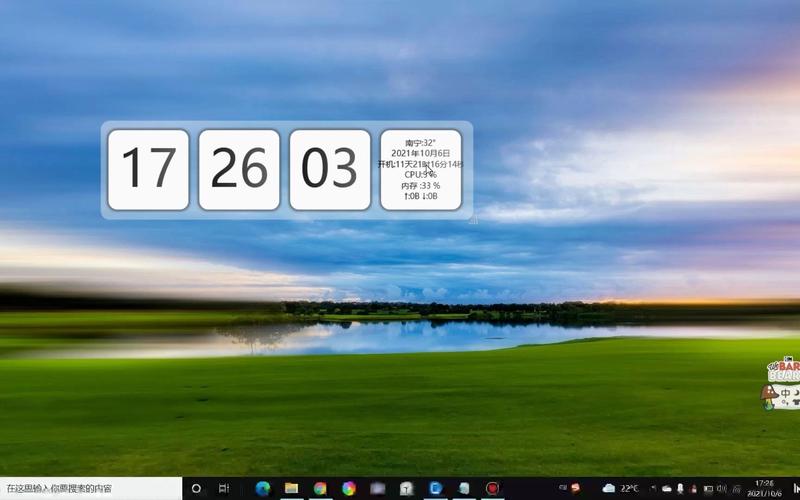The image size is (800, 500).
Task: Open Task View from the taskbar
Action: pyautogui.click(x=224, y=488)
